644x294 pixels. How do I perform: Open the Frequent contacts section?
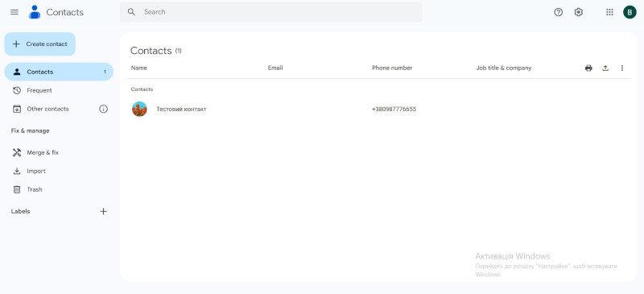click(59, 90)
